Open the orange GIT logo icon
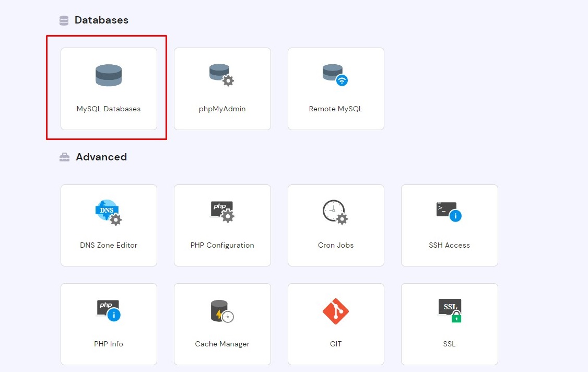 (335, 311)
